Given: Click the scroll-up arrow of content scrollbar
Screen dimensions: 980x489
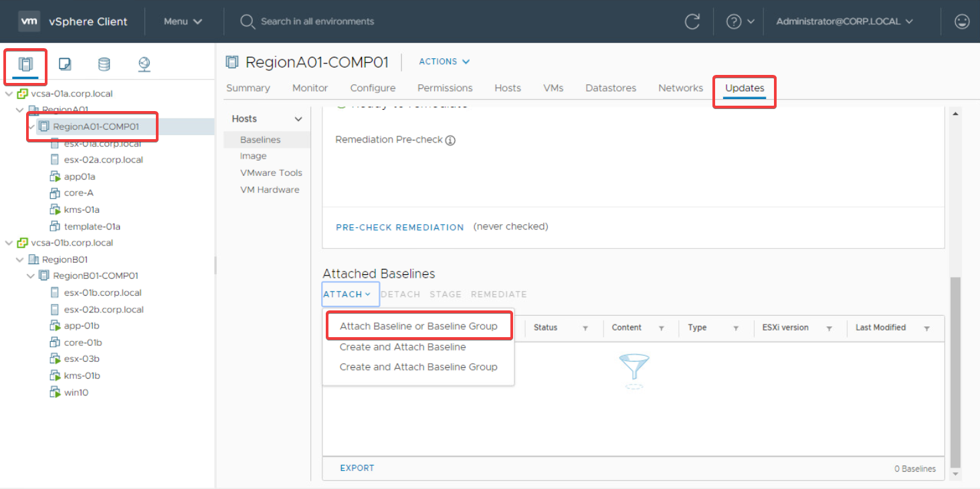Looking at the screenshot, I should (955, 114).
